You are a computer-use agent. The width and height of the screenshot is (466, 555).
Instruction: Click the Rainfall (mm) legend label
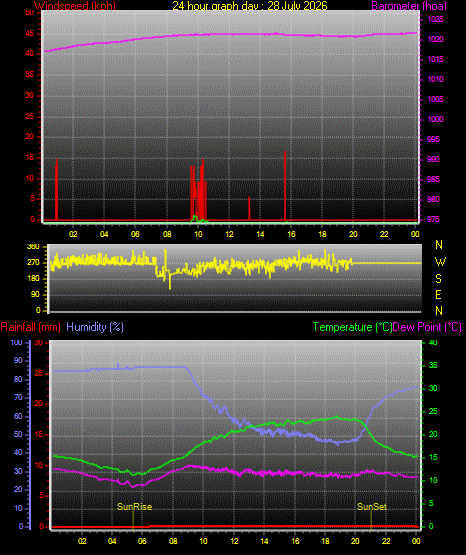[30, 327]
